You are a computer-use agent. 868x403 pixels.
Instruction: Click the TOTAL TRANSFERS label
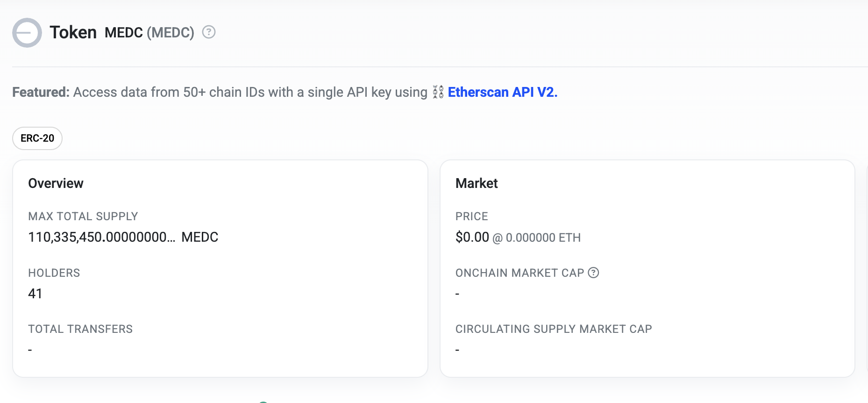tap(80, 329)
